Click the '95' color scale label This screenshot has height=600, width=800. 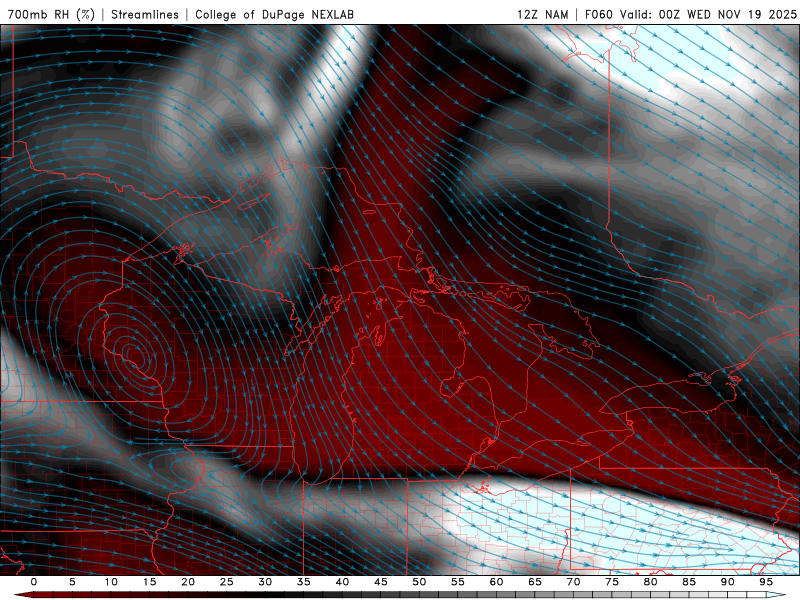pyautogui.click(x=766, y=582)
